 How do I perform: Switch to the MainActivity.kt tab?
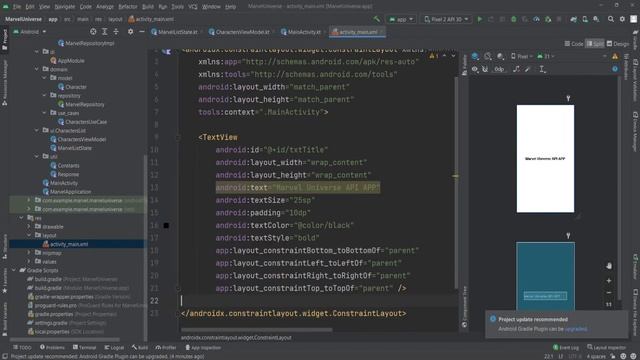point(304,32)
